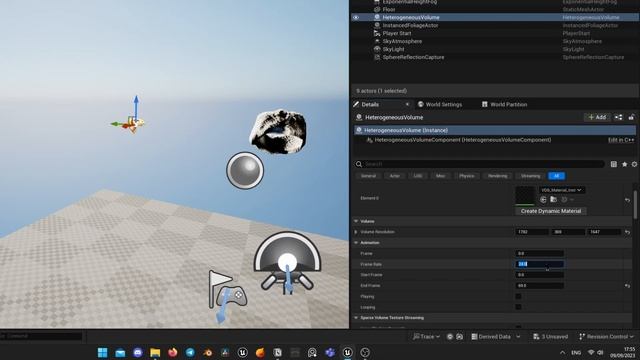Filter details by Actor category
The width and height of the screenshot is (640, 360).
click(x=395, y=176)
